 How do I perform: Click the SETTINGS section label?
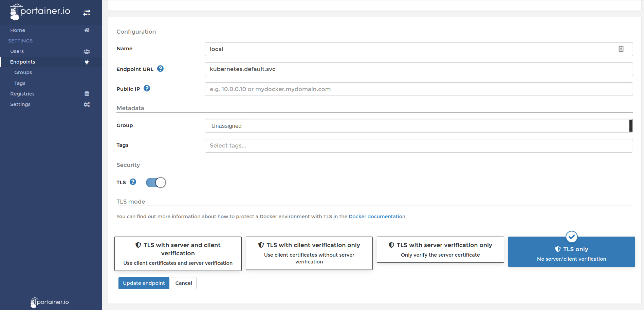coord(20,41)
